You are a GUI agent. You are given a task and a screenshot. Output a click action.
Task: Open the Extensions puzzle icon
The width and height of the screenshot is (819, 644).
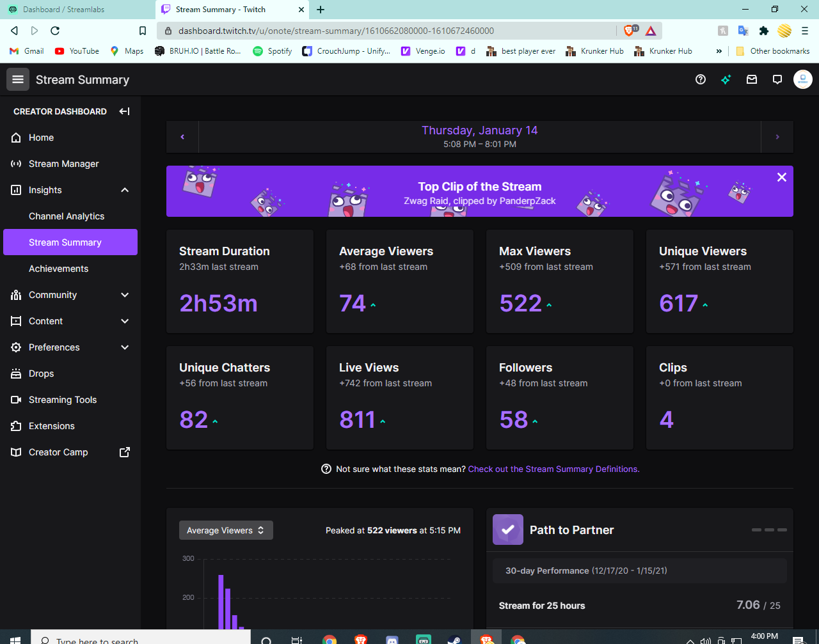click(x=763, y=31)
